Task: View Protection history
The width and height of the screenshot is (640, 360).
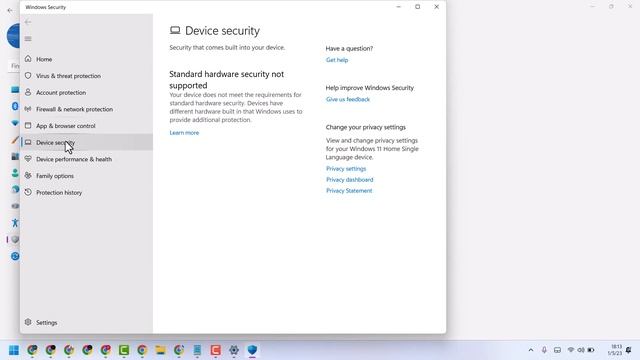Action: (87, 193)
